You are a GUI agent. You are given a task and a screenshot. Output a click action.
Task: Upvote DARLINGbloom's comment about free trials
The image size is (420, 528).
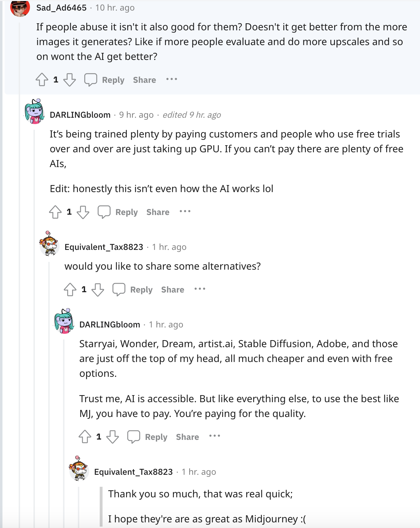[55, 212]
